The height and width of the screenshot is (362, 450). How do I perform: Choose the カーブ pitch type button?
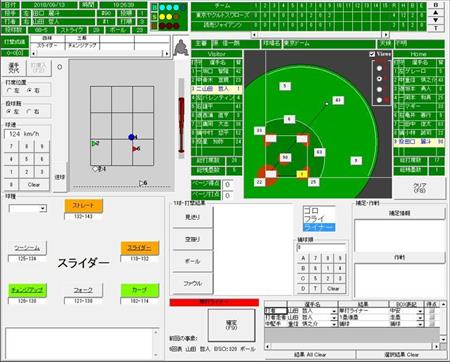(x=139, y=290)
